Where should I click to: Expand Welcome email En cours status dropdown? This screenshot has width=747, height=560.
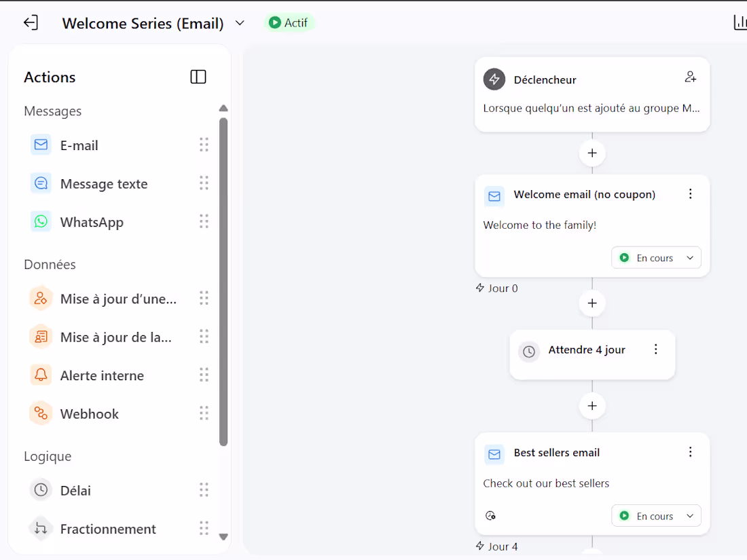click(x=656, y=258)
